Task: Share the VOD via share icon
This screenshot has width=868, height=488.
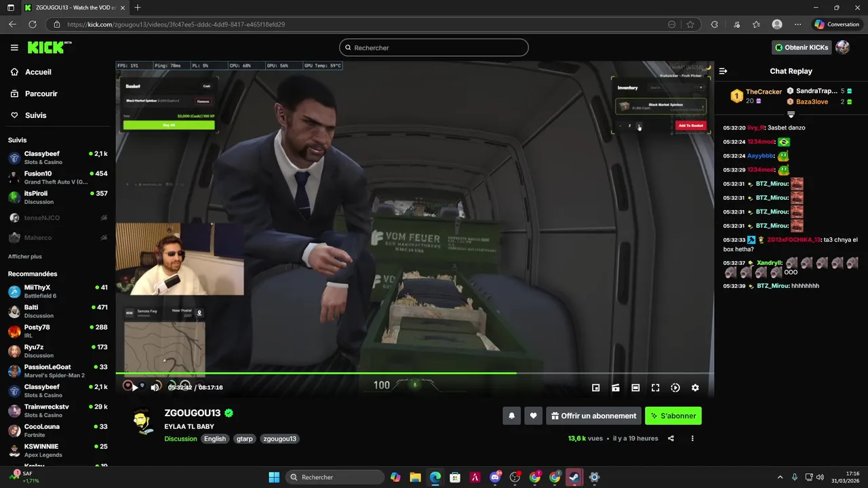Action: click(x=671, y=439)
